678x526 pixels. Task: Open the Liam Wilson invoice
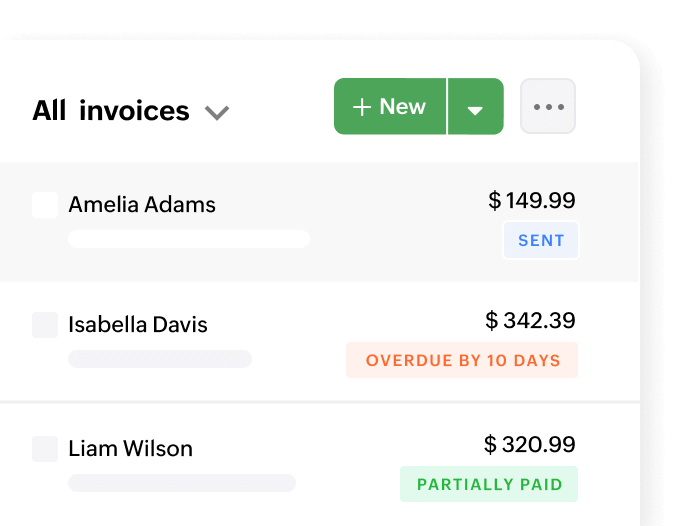click(x=130, y=449)
